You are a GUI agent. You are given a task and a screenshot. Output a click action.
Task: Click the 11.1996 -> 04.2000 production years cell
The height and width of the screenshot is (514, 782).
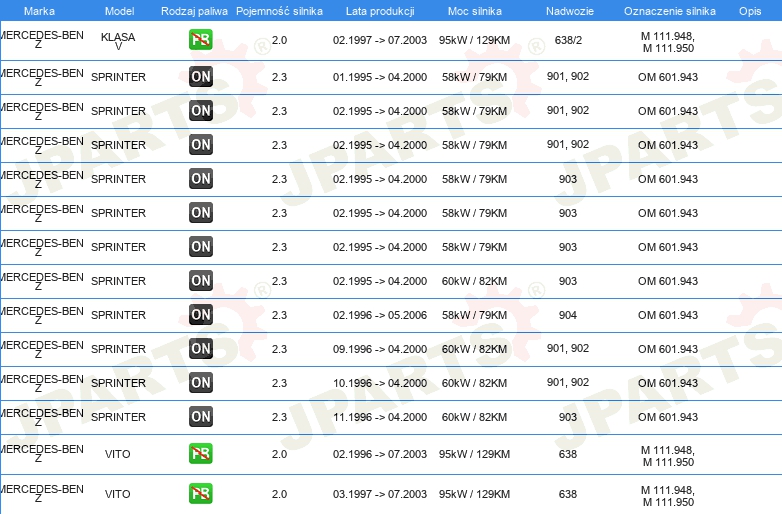click(x=380, y=417)
